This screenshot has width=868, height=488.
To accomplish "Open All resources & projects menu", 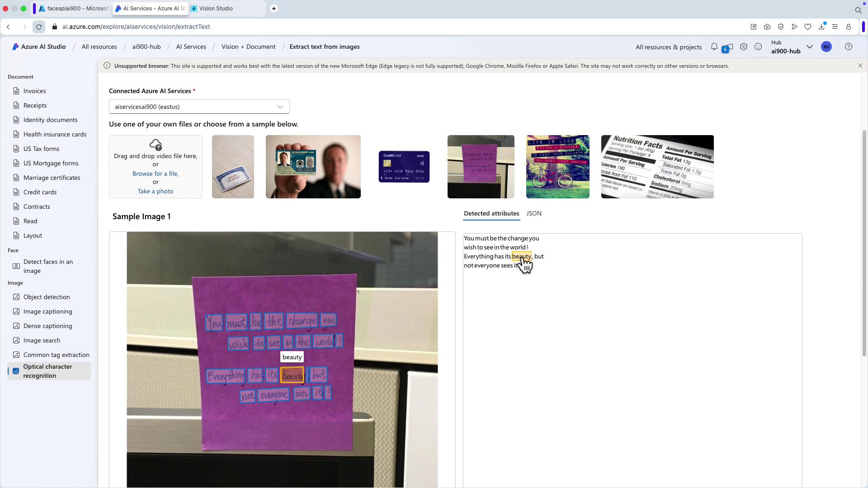I will click(x=669, y=47).
